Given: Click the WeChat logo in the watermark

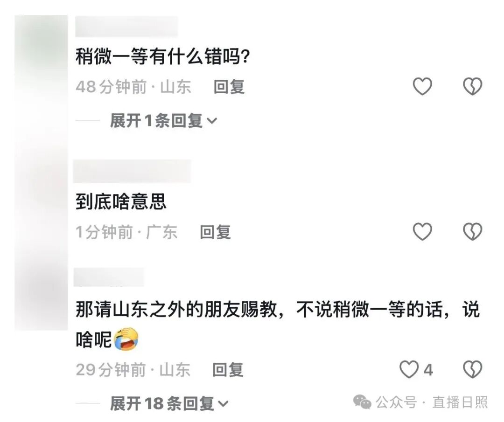Looking at the screenshot, I should click(362, 402).
